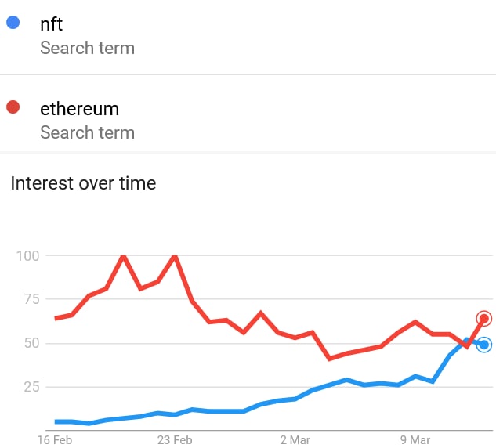Image resolution: width=496 pixels, height=448 pixels.
Task: Click the blue endpoint marker on the chart
Action: click(x=483, y=345)
